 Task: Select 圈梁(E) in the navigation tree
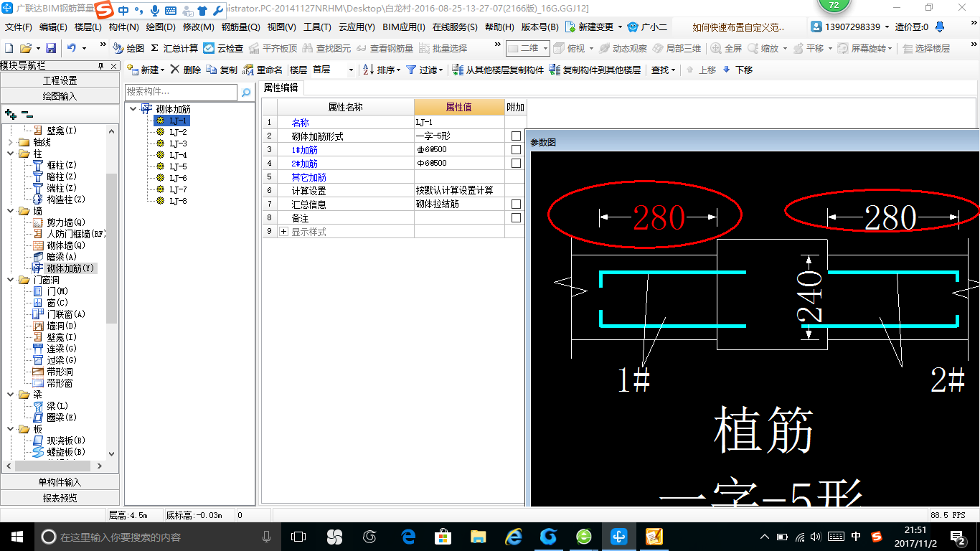61,418
